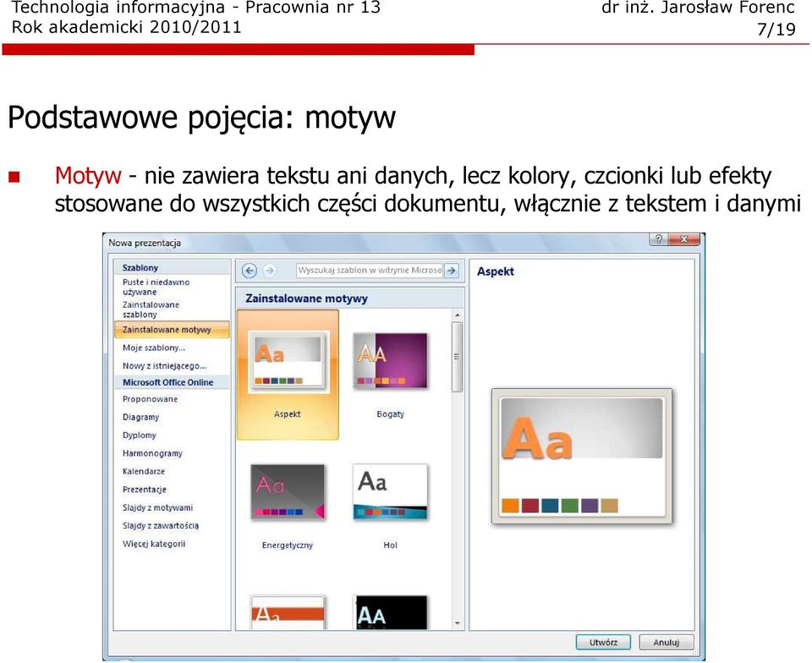Screen dimensions: 812x663
Task: Focus the Wyszukaj szablon search field
Action: click(x=370, y=270)
